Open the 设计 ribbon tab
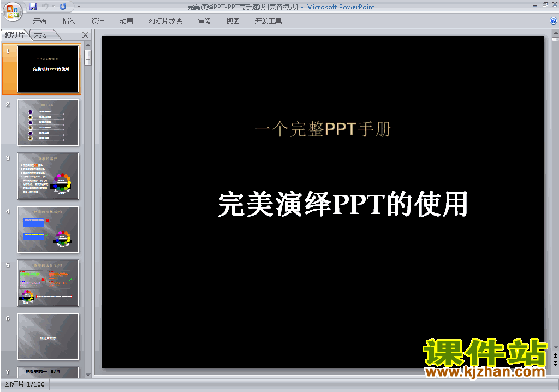559x392 pixels. pos(97,21)
